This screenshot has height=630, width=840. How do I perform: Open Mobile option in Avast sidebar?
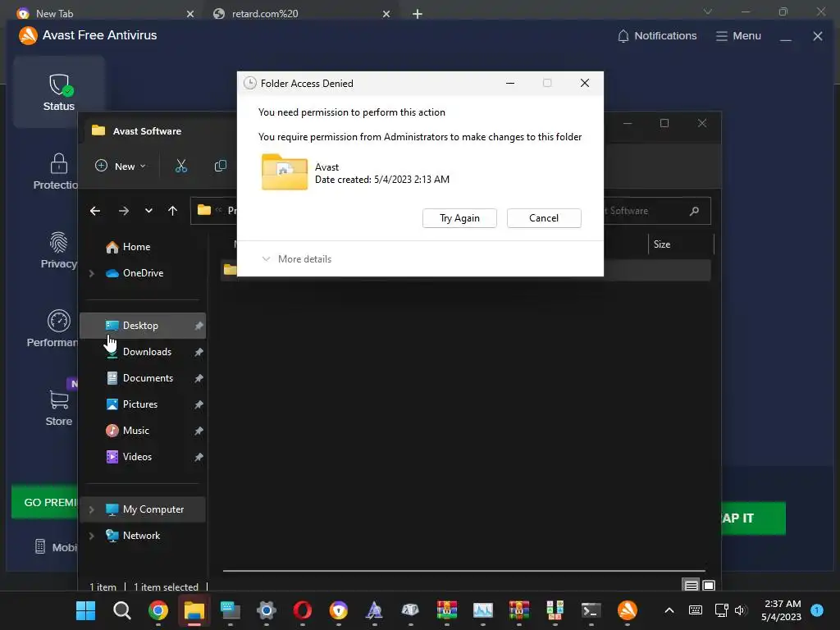tap(56, 547)
